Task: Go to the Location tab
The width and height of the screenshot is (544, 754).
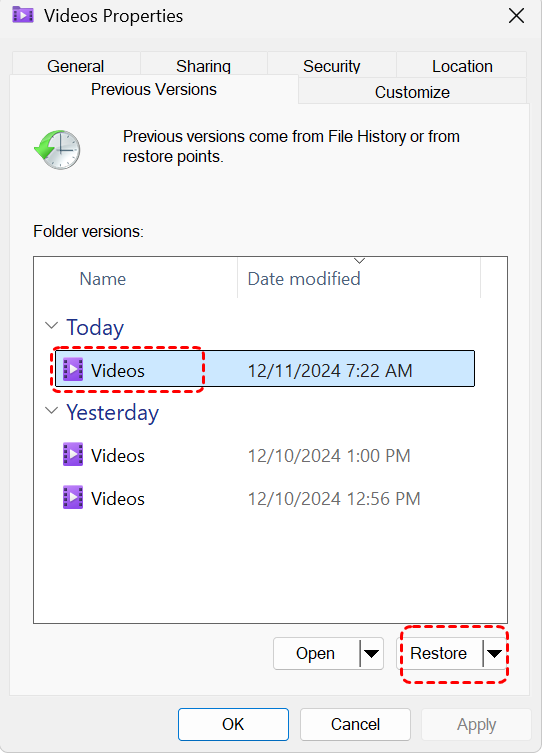Action: [x=462, y=65]
